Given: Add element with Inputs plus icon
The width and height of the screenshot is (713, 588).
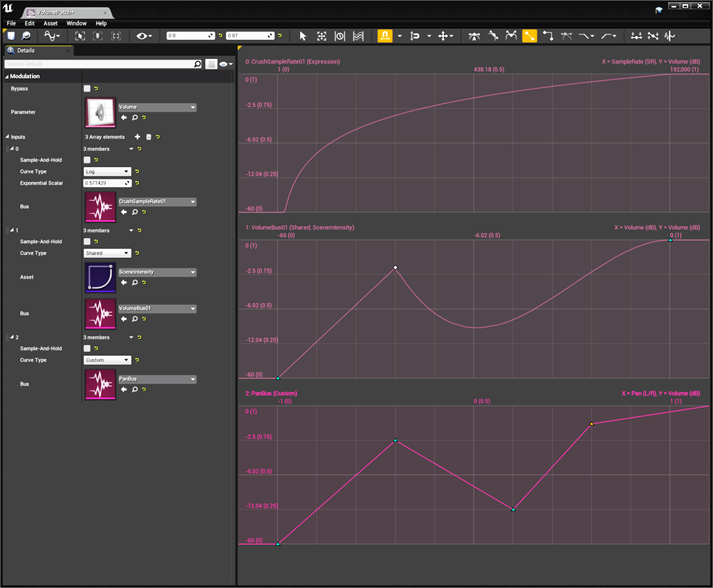Looking at the screenshot, I should tap(137, 137).
